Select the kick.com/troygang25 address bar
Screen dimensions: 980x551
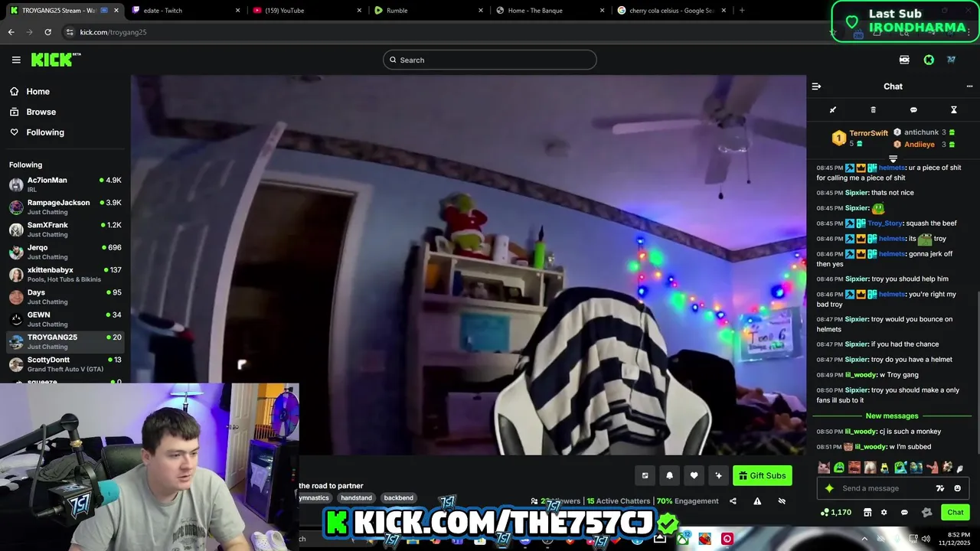pyautogui.click(x=113, y=32)
